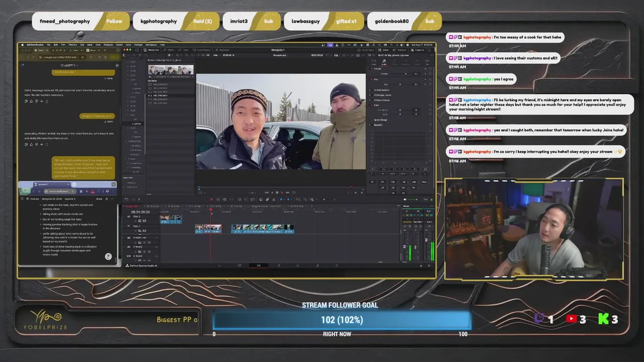Select the timeline Selection arrow tool
Image resolution: width=644 pixels, height=362 pixels.
click(x=211, y=199)
